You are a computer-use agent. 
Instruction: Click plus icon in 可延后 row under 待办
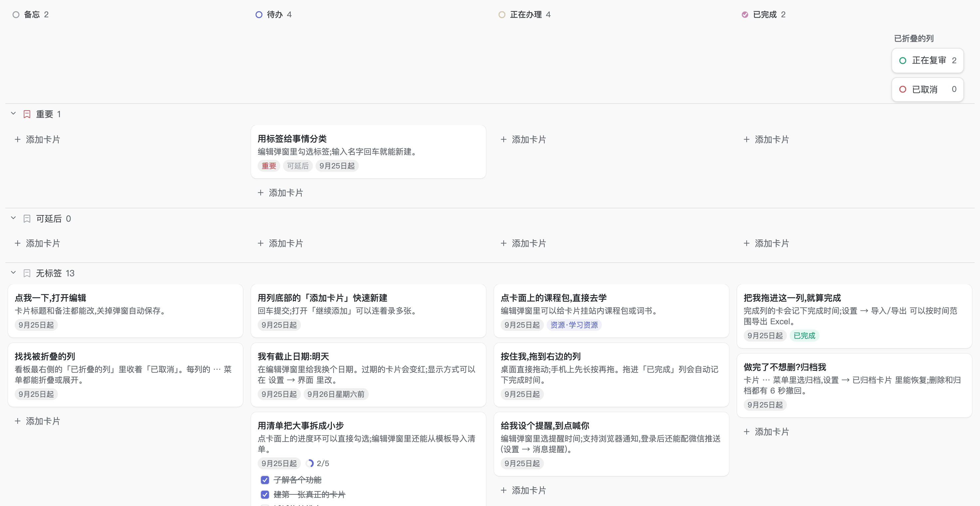pos(261,243)
